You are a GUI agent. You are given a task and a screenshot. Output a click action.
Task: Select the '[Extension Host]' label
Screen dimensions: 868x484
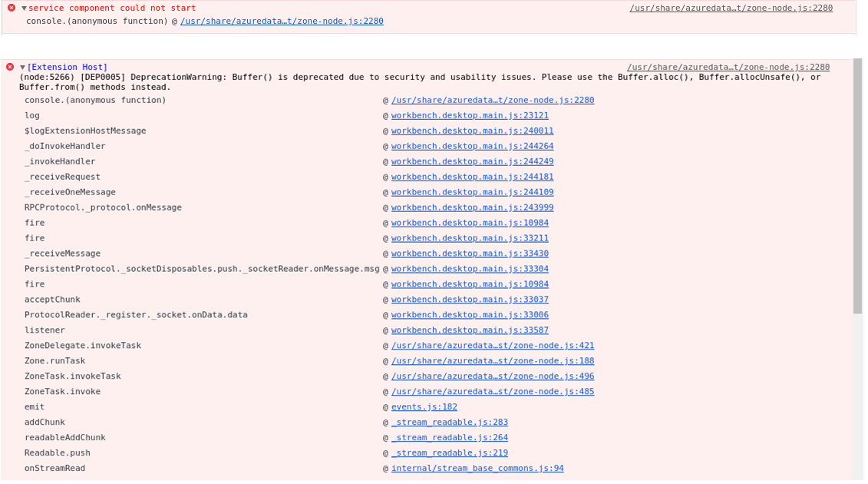coord(67,67)
